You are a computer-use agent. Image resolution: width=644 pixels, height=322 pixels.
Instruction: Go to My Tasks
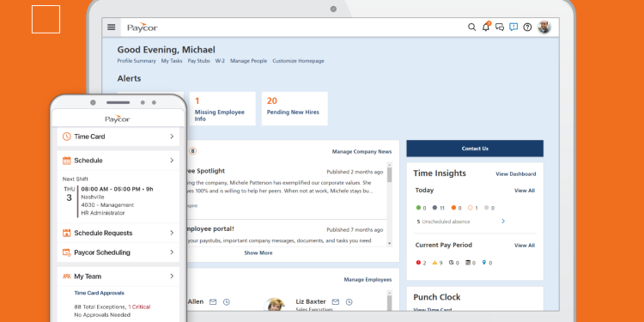coord(172,61)
